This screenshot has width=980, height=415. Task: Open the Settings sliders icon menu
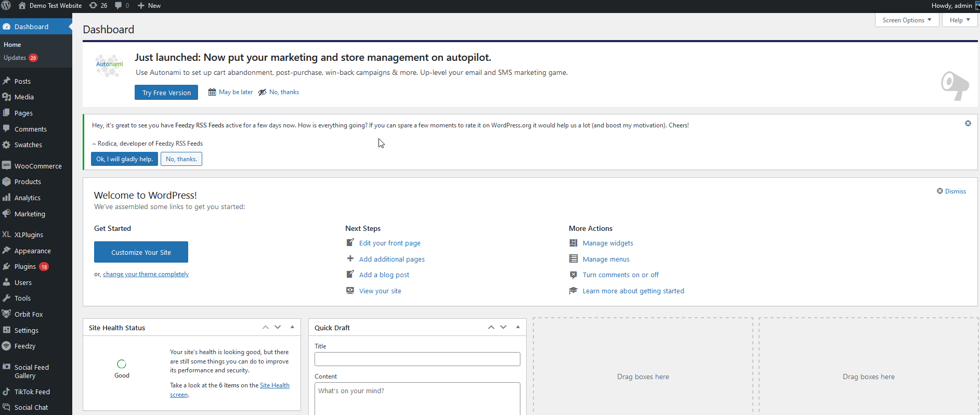click(6, 330)
